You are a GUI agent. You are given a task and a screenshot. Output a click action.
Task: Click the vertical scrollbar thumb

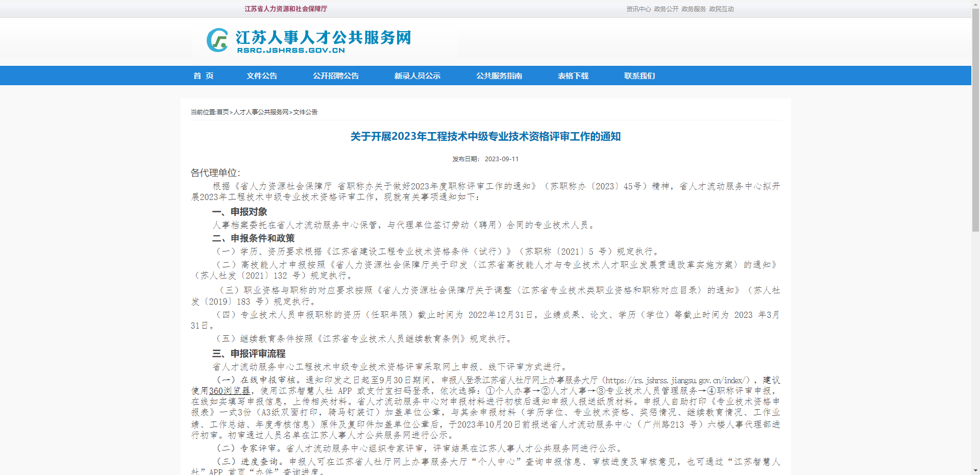click(975, 120)
